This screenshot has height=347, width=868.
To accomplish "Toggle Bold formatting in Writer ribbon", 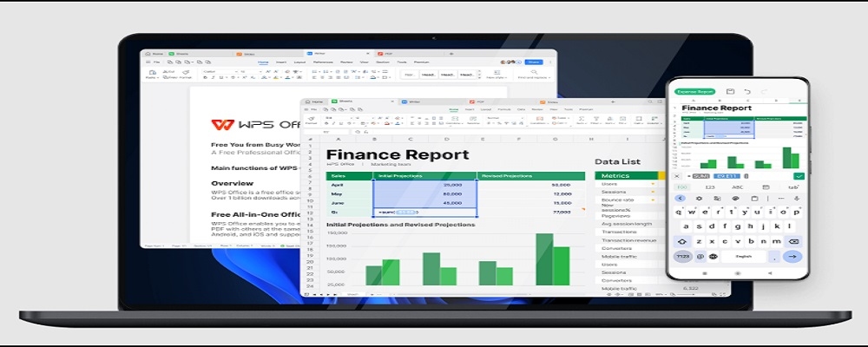I will (x=206, y=78).
